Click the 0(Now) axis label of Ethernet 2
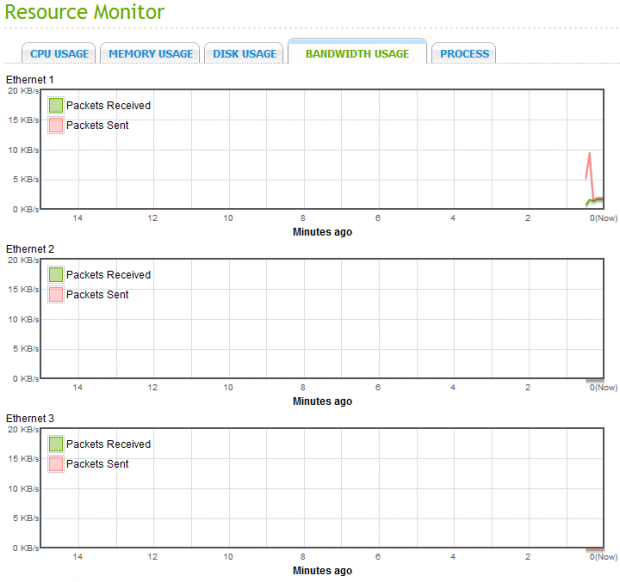620x582 pixels. point(603,387)
